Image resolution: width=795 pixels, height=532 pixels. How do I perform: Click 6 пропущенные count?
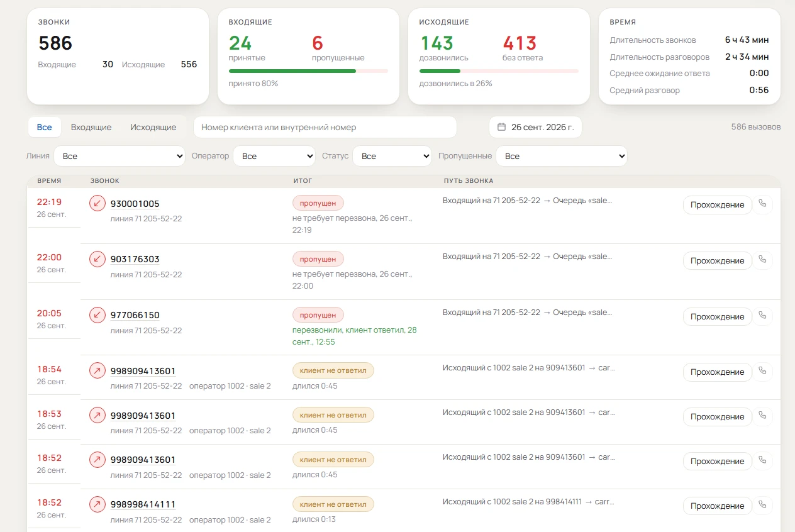318,43
